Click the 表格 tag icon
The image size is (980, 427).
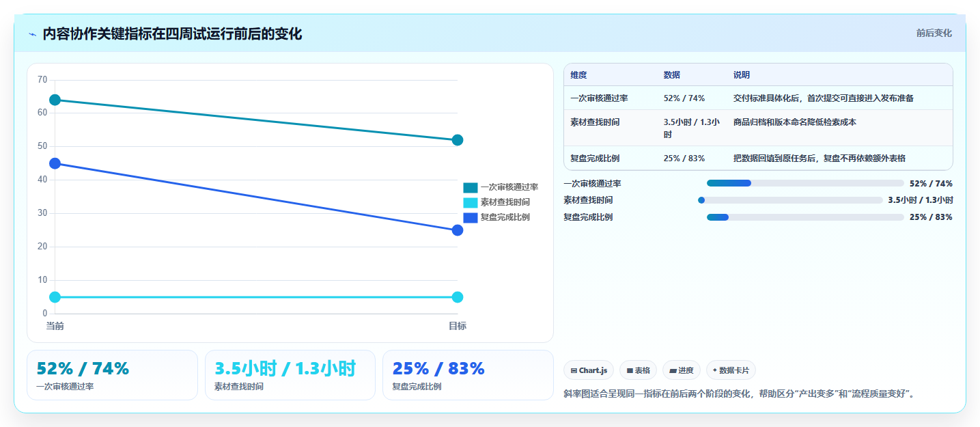pyautogui.click(x=630, y=370)
